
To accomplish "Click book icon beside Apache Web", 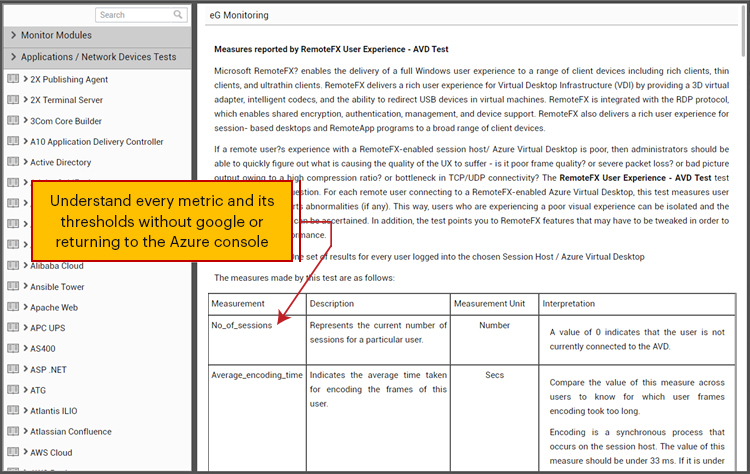I will pyautogui.click(x=13, y=306).
